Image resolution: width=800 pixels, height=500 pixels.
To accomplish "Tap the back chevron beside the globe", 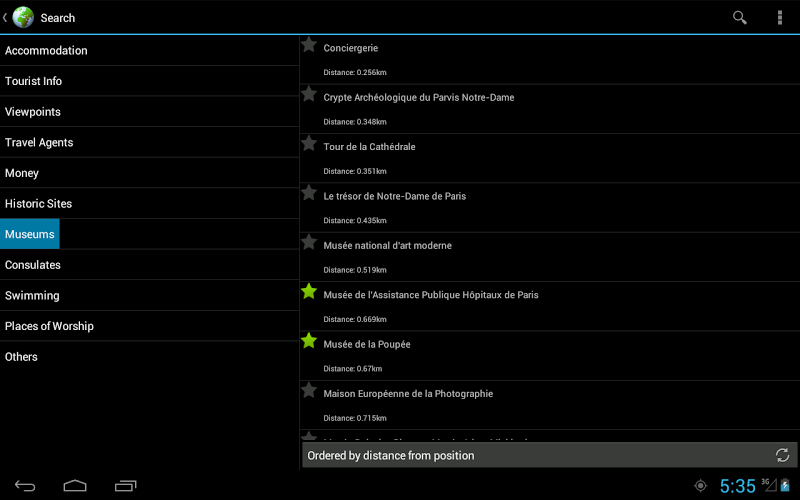I will tap(5, 17).
